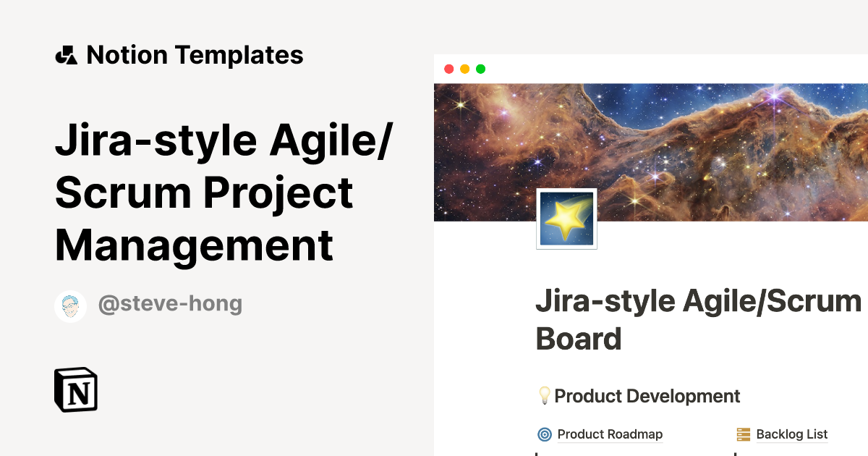Select the @steve-hong avatar picture
The width and height of the screenshot is (868, 456).
(70, 305)
